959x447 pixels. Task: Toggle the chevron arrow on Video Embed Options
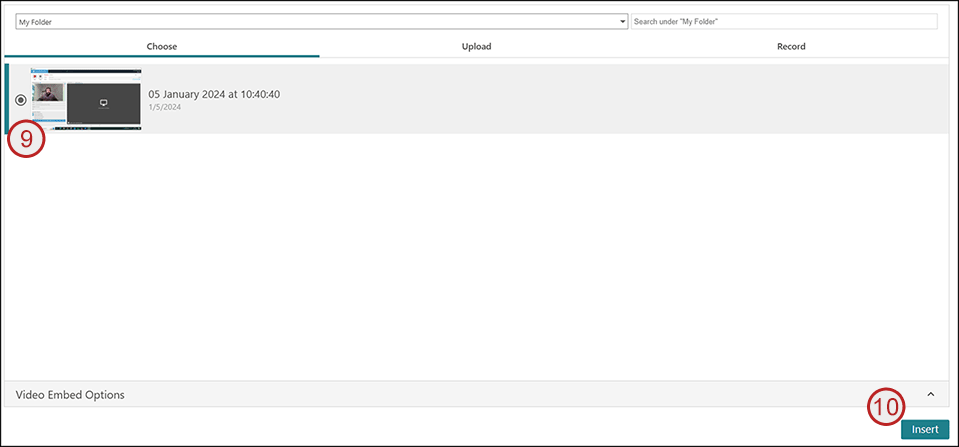coord(930,394)
